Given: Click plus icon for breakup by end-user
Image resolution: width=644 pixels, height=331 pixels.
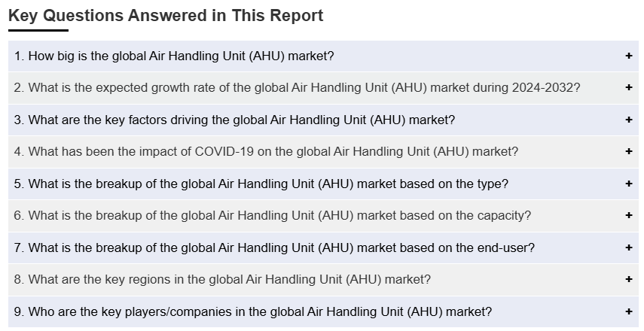Looking at the screenshot, I should 628,247.
